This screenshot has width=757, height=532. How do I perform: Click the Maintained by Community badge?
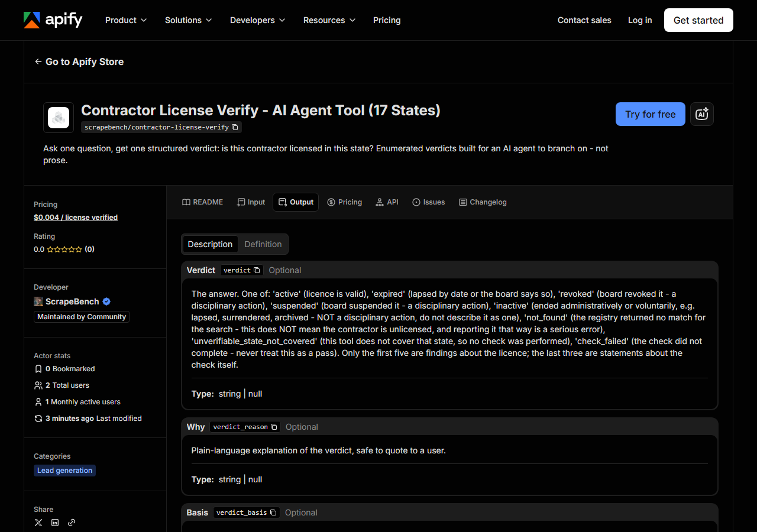(82, 317)
